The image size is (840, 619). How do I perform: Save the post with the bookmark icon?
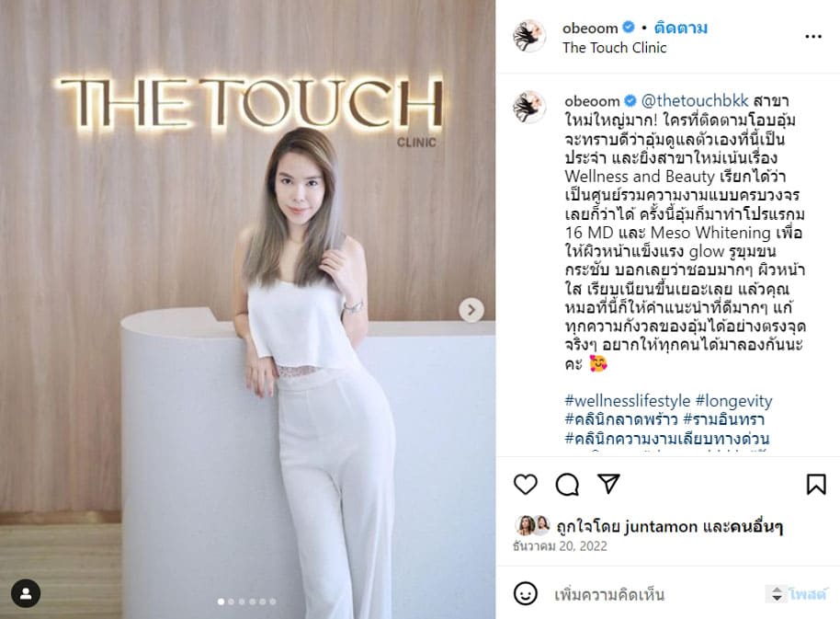point(816,484)
